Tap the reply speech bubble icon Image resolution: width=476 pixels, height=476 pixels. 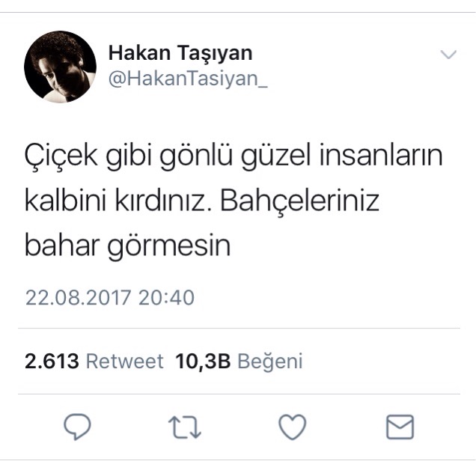tap(77, 427)
